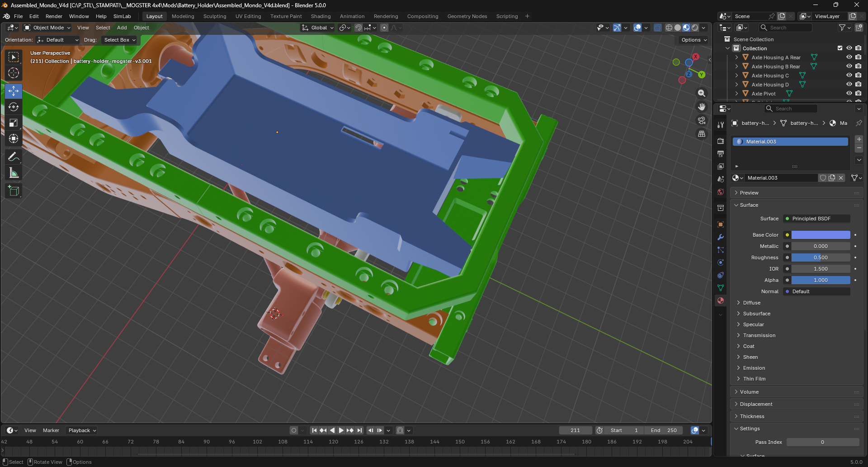Disable render for Axle Pivot
This screenshot has width=868, height=467.
pos(859,93)
